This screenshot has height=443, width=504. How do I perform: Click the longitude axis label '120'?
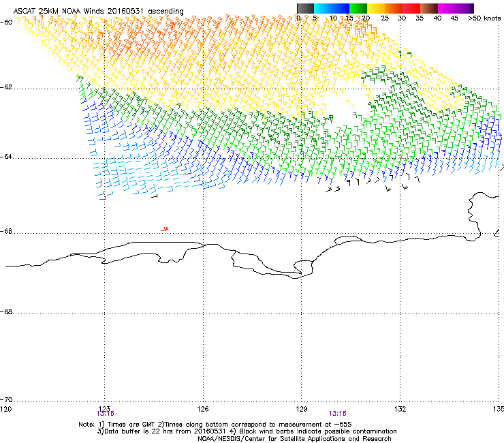pyautogui.click(x=5, y=409)
